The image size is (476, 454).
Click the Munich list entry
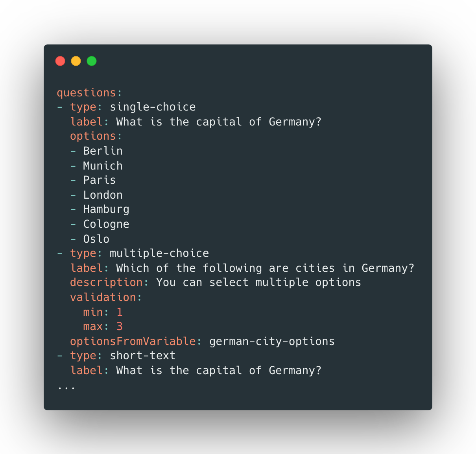[103, 166]
